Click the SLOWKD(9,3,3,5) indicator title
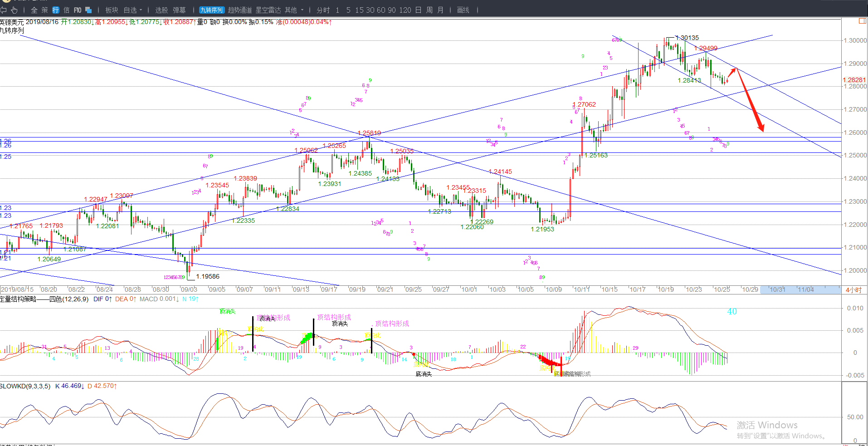Screen dimensions: 868x446 [x=25, y=386]
